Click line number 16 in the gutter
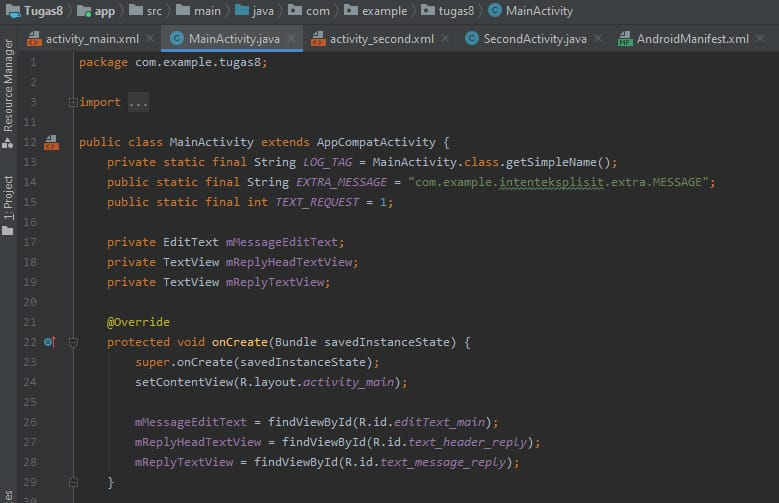Viewport: 779px width, 503px height. coord(30,222)
